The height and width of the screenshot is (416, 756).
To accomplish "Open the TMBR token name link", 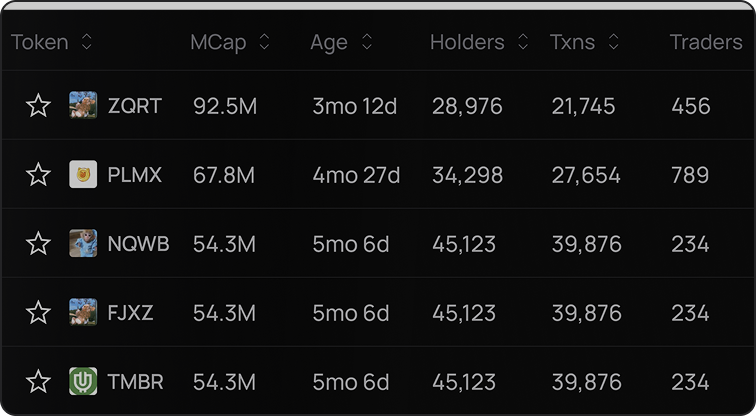I will pyautogui.click(x=135, y=382).
